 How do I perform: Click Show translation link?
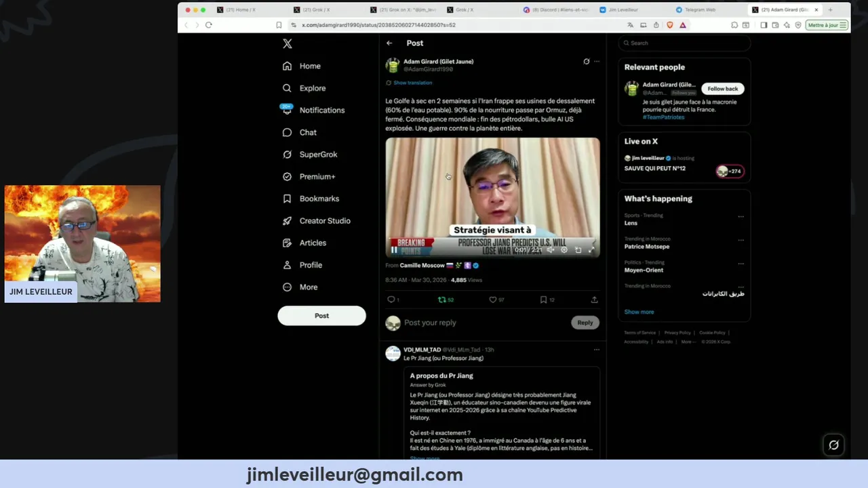412,83
